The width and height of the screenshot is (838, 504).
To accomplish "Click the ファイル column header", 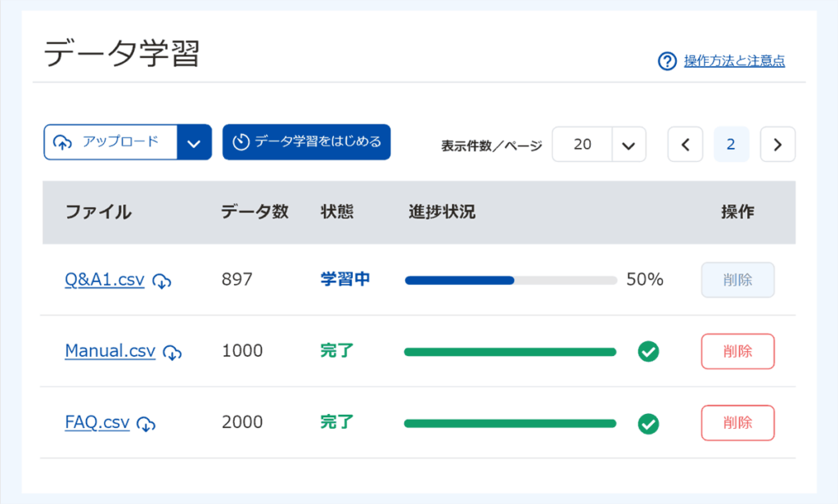I will click(x=98, y=212).
